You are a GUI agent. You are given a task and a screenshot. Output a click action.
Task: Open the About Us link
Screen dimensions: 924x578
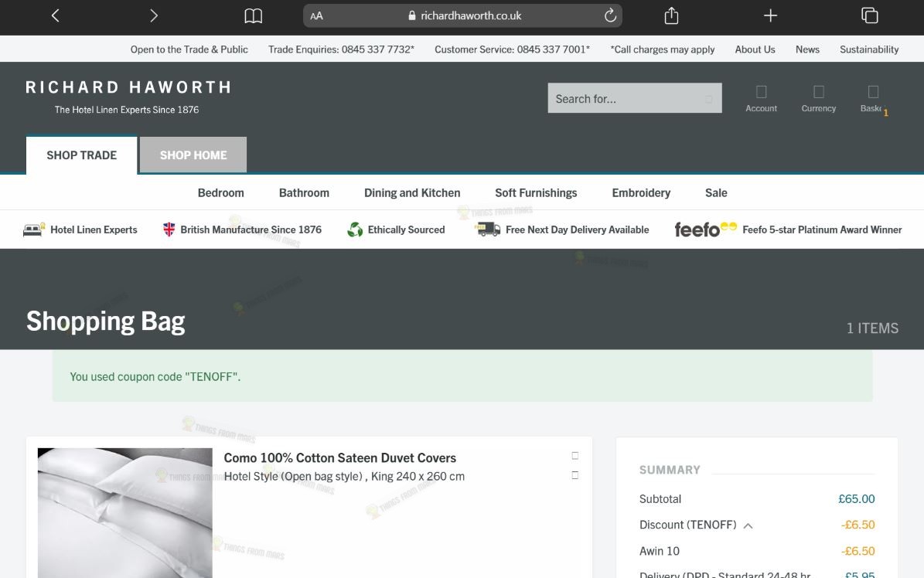pyautogui.click(x=755, y=49)
